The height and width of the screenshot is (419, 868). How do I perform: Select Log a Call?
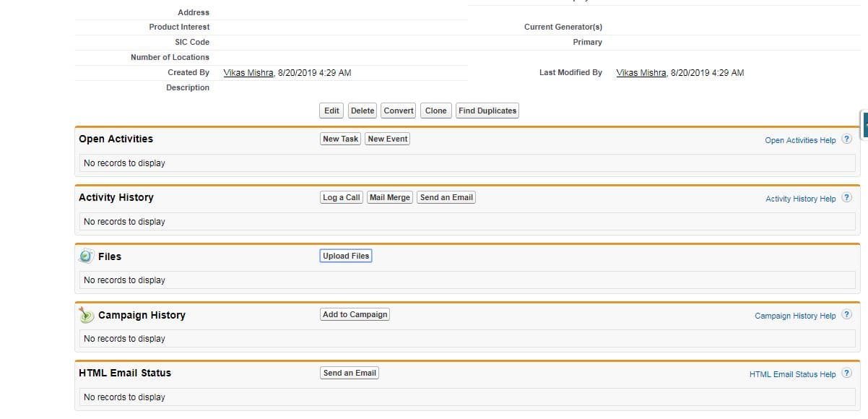342,197
